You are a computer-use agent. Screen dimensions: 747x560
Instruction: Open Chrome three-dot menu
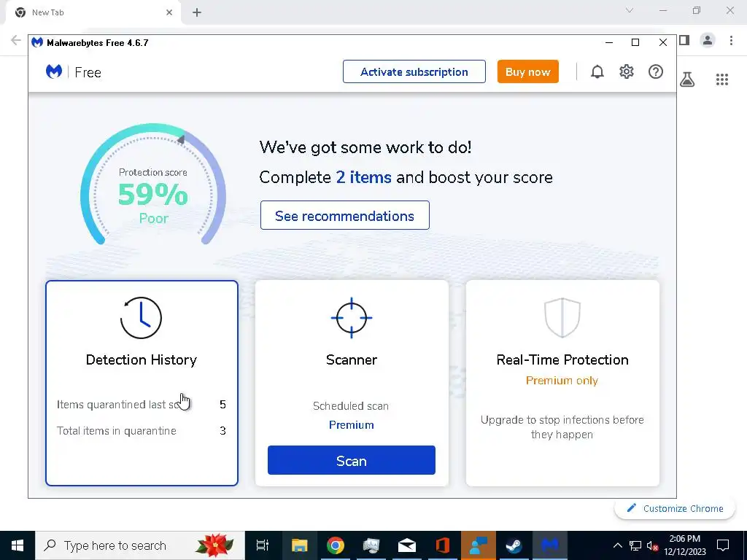731,40
